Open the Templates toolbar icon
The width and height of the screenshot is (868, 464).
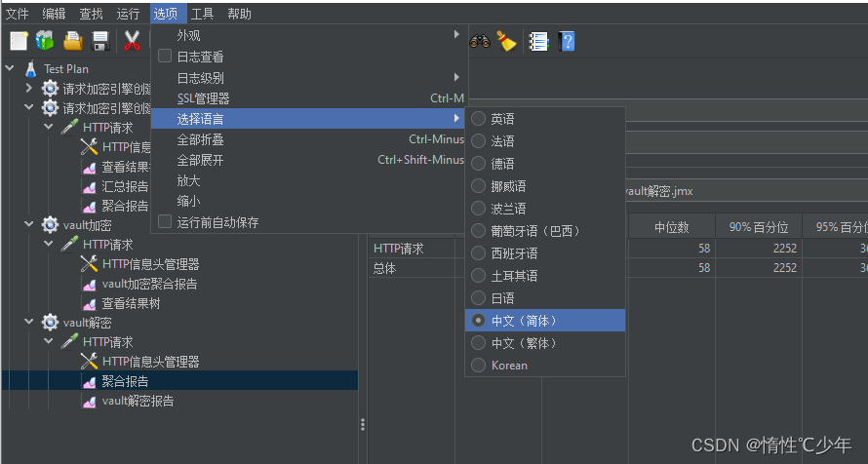[x=45, y=41]
